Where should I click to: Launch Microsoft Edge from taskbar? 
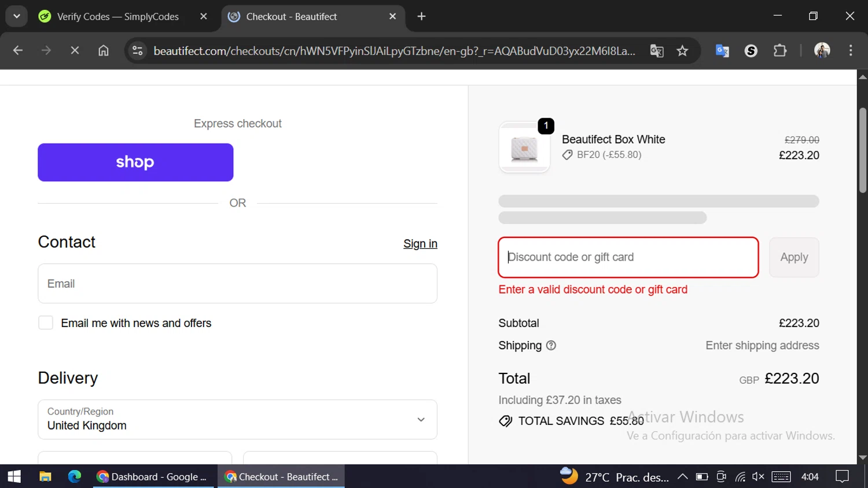[x=75, y=476]
